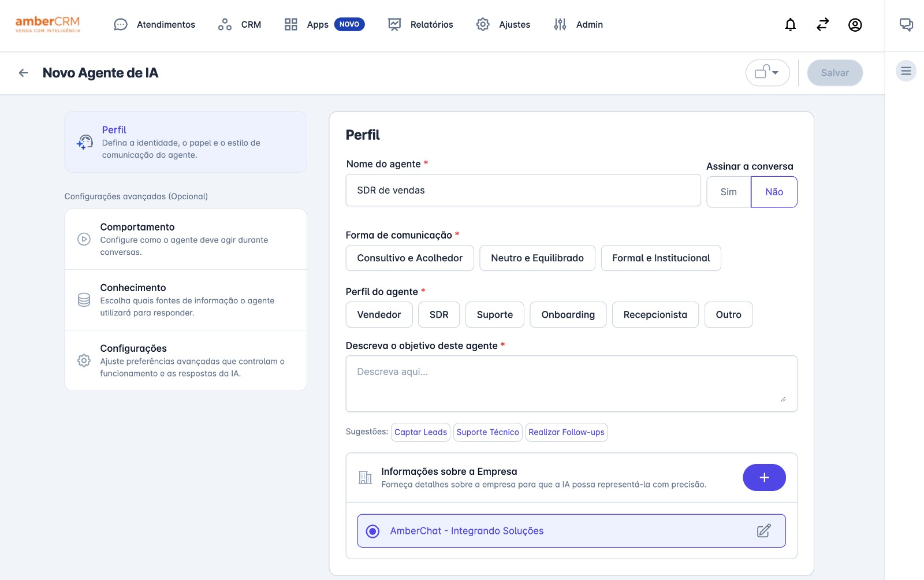Open the notifications bell
This screenshot has height=580, width=924.
pyautogui.click(x=789, y=24)
